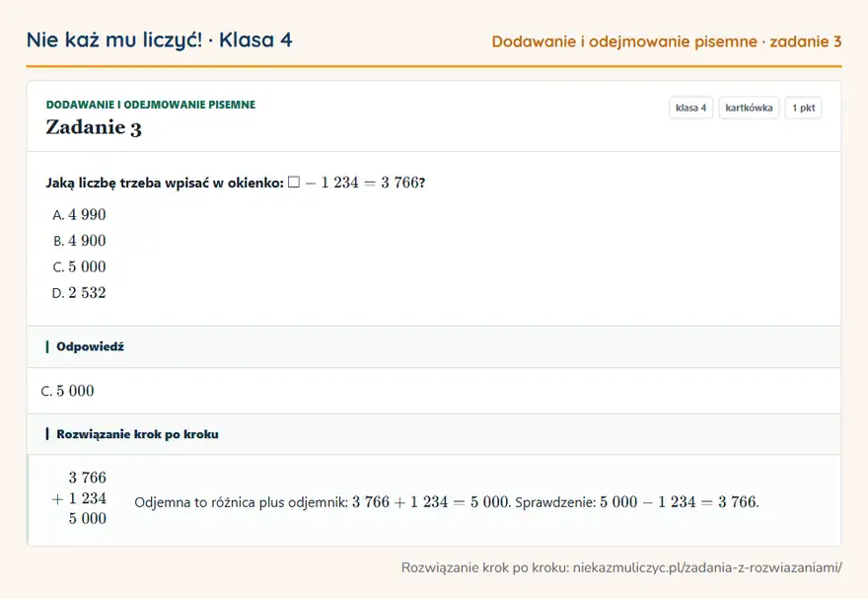Click the 'Rozwiązanie krok po kroku' section header
868x599 pixels.
pos(434,434)
